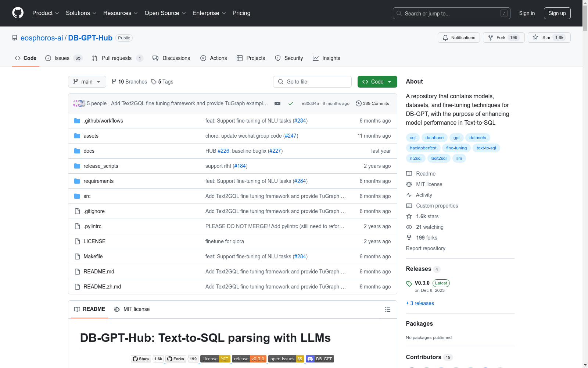The image size is (588, 368).
Task: Fork the repository
Action: tap(503, 38)
